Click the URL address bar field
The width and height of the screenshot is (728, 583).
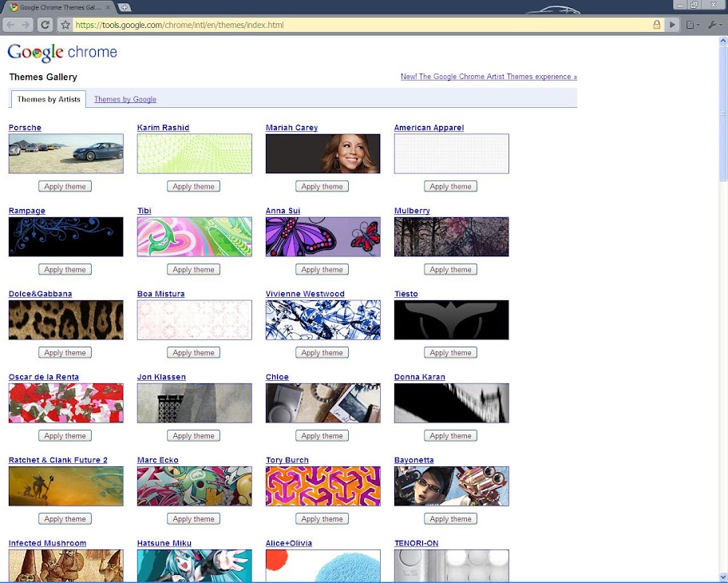tap(362, 25)
